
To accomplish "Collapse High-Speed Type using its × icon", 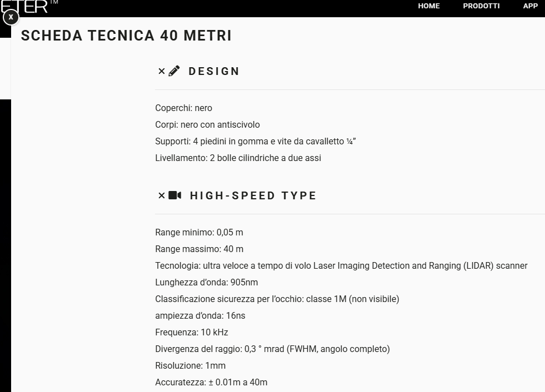I will coord(162,195).
